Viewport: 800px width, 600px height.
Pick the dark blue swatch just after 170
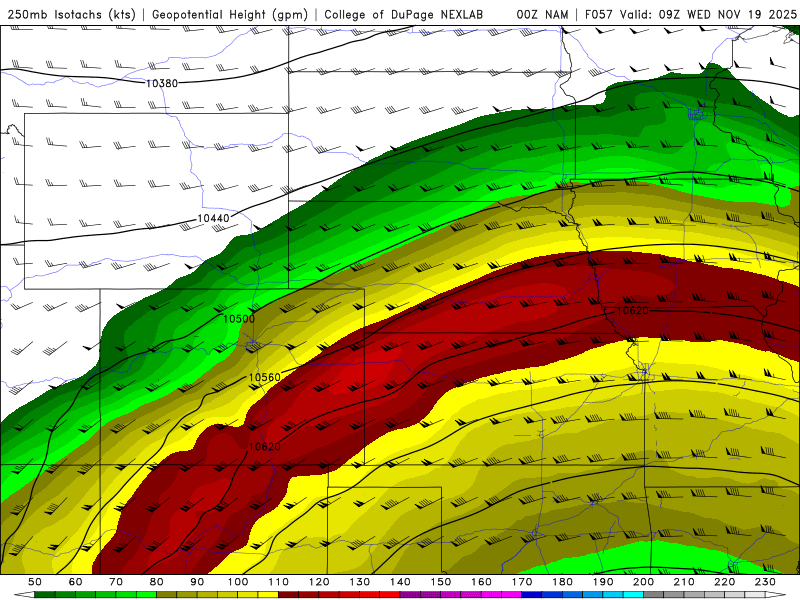click(532, 595)
